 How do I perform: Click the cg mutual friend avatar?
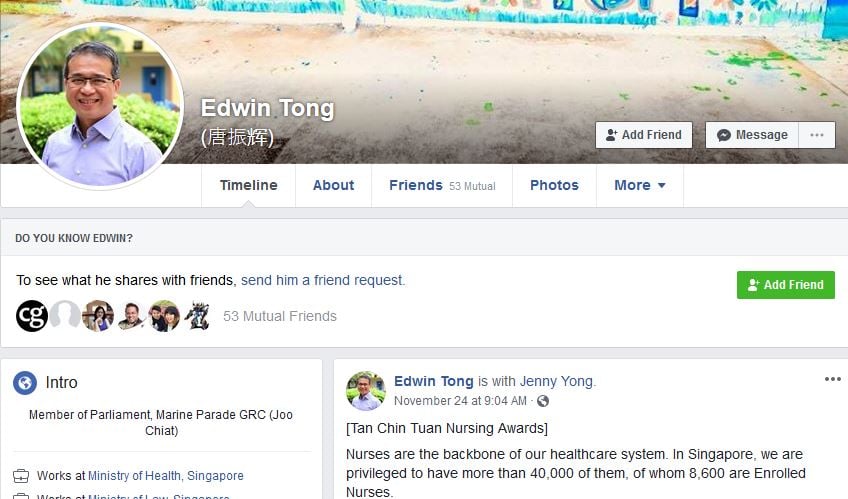[x=32, y=316]
